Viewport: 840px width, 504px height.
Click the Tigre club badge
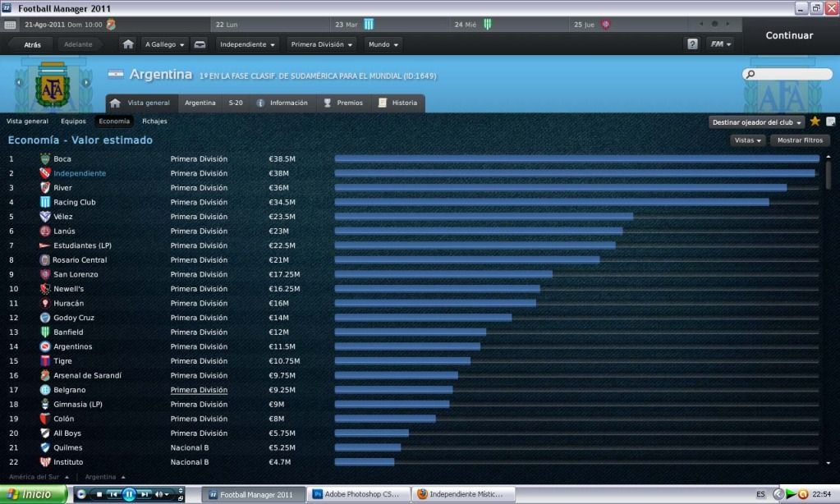45,361
